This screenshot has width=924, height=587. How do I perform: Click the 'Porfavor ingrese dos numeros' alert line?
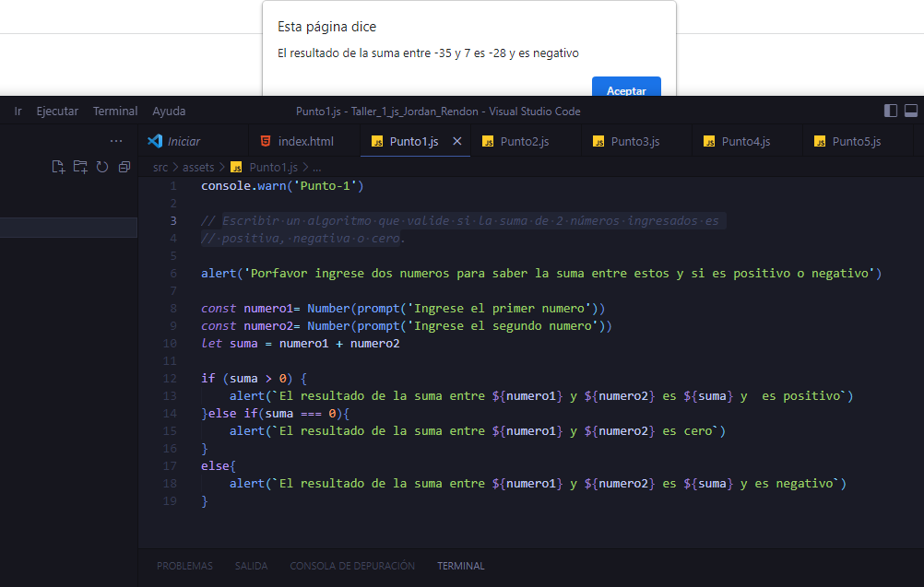(x=541, y=273)
